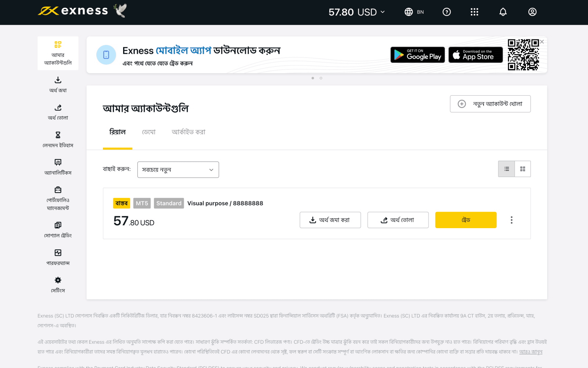
Task: Switch to the আর্কাইভ করা tab
Action: [x=189, y=132]
